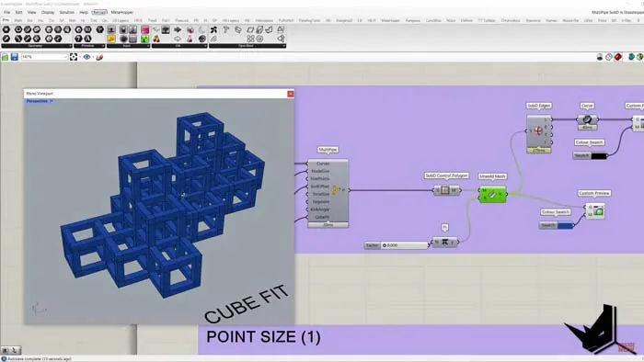Click the hexagon A icon in Primitive group
The height and width of the screenshot is (362, 644).
click(88, 39)
